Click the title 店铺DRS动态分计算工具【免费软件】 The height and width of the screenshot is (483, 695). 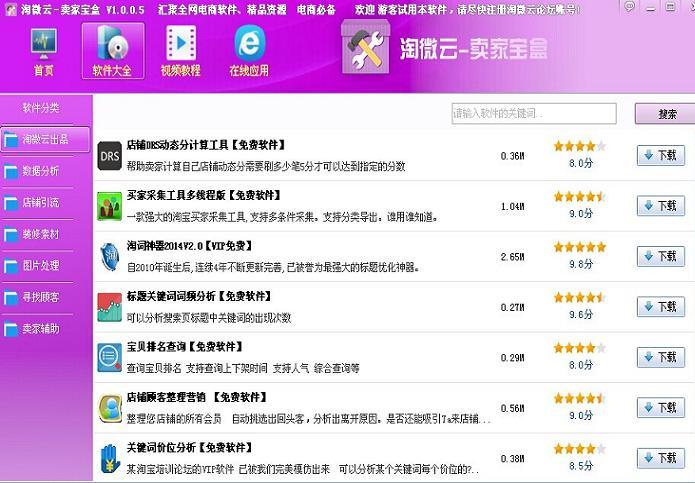click(x=207, y=145)
